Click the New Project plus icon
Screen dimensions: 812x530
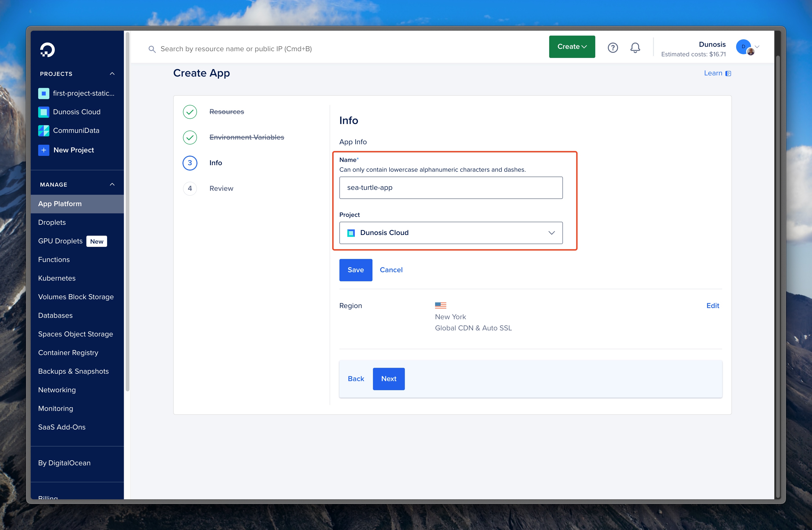pos(44,150)
